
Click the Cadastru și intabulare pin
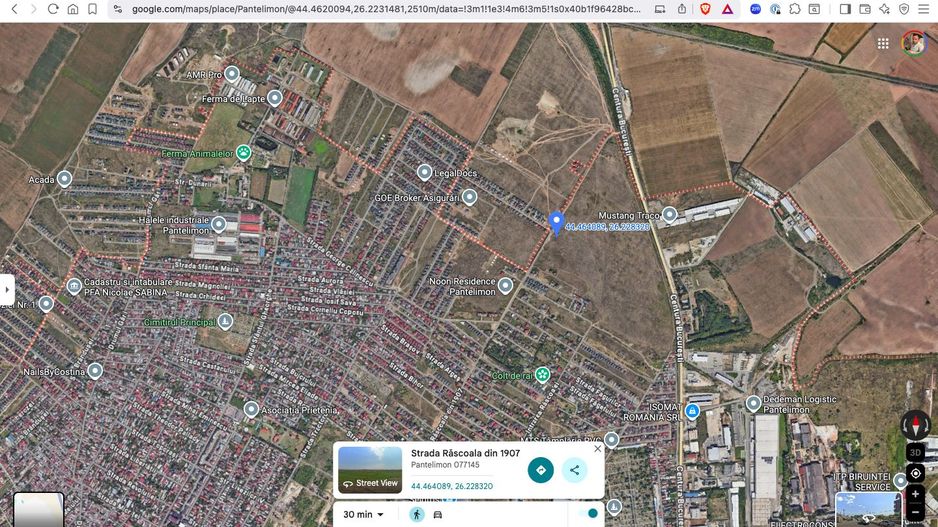pyautogui.click(x=74, y=287)
